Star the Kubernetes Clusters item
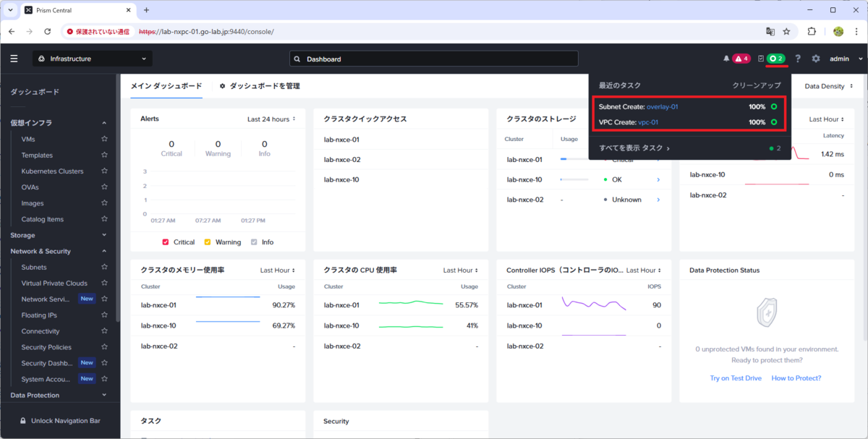 (x=104, y=171)
